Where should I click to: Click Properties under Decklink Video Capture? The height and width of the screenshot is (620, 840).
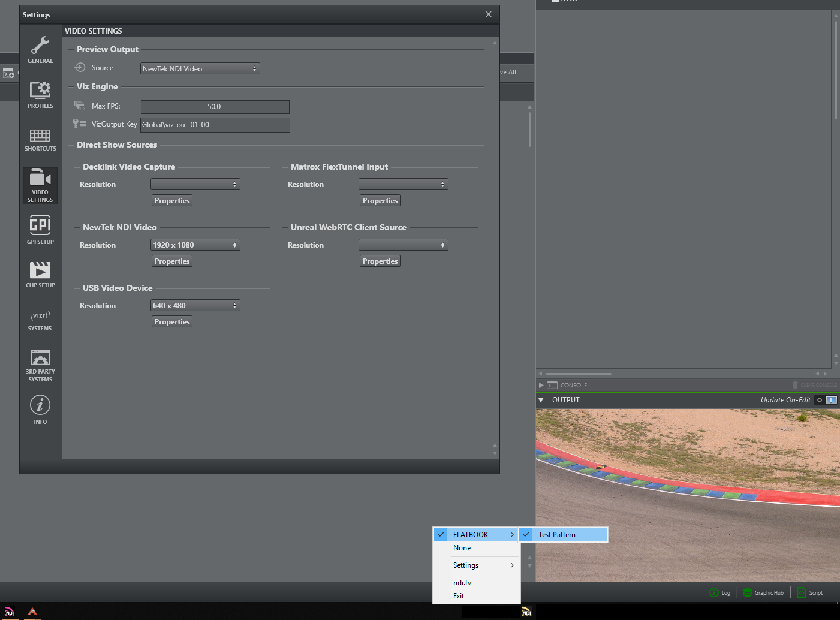pos(172,201)
